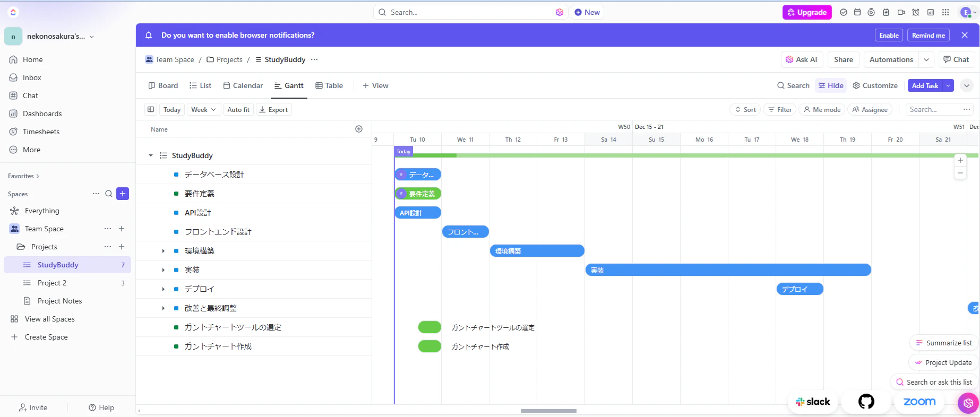Zoom in the Gantt with plus icon
The image size is (980, 417).
tap(960, 160)
